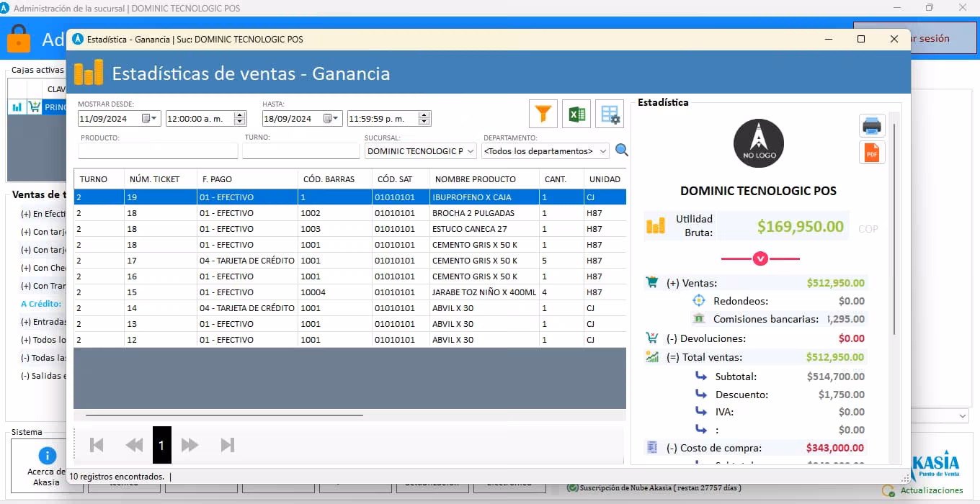Export statistics to PDF icon
This screenshot has width=980, height=504.
click(x=872, y=153)
